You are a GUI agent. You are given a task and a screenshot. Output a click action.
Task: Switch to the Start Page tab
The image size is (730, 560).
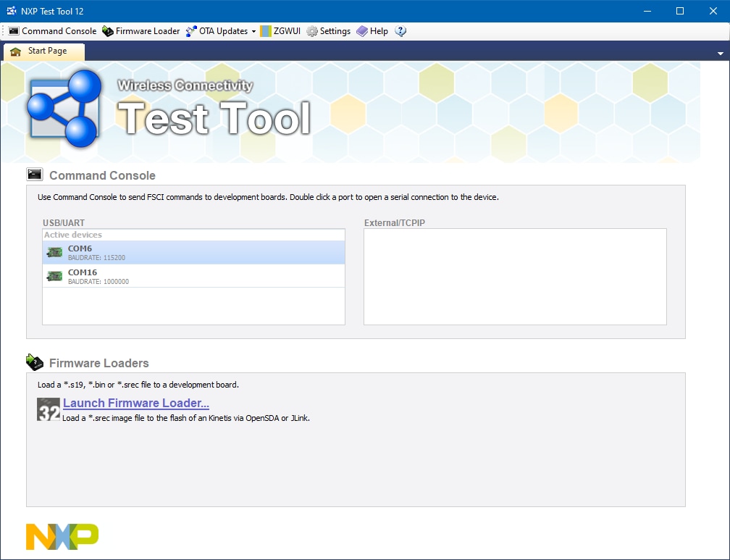tap(45, 51)
